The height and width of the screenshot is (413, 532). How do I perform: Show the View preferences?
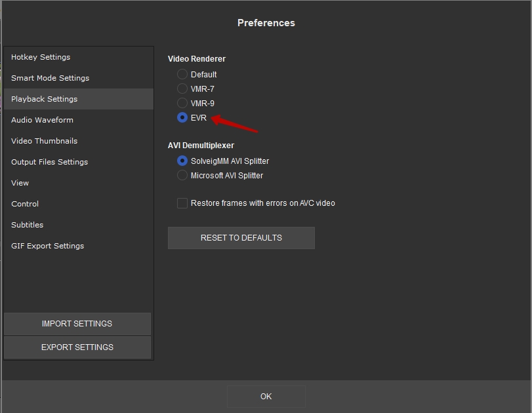pos(20,183)
